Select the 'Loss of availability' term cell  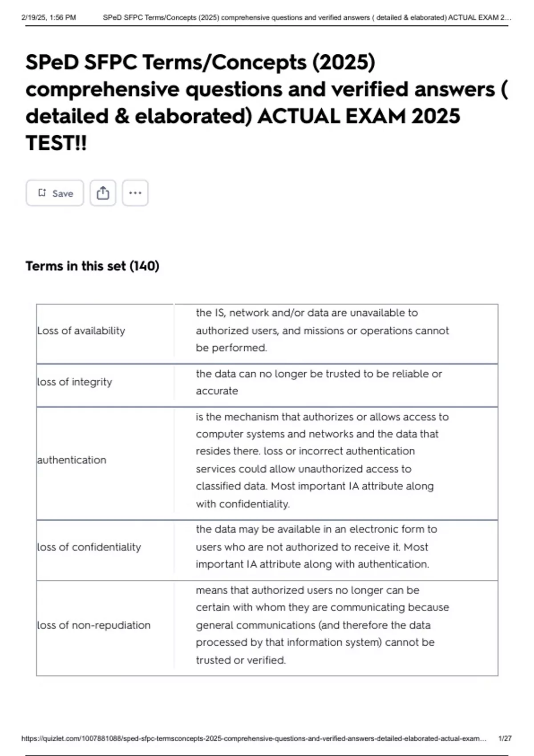pyautogui.click(x=81, y=331)
